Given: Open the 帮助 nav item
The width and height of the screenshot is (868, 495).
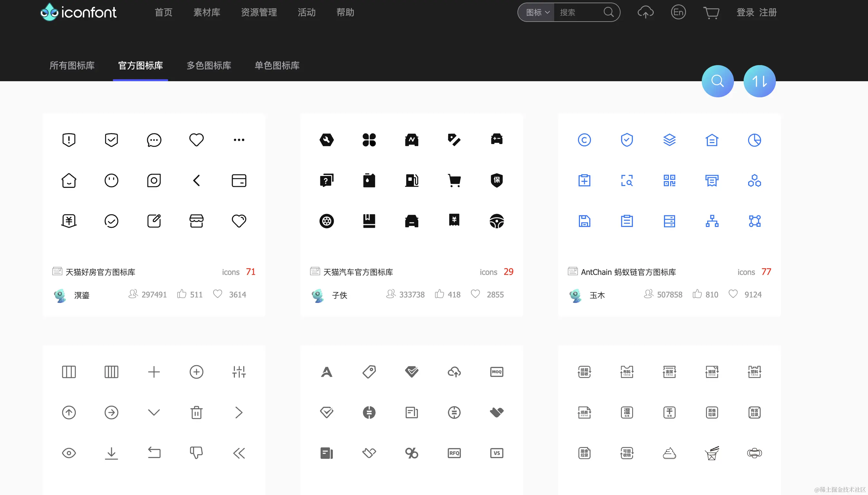Looking at the screenshot, I should point(345,13).
